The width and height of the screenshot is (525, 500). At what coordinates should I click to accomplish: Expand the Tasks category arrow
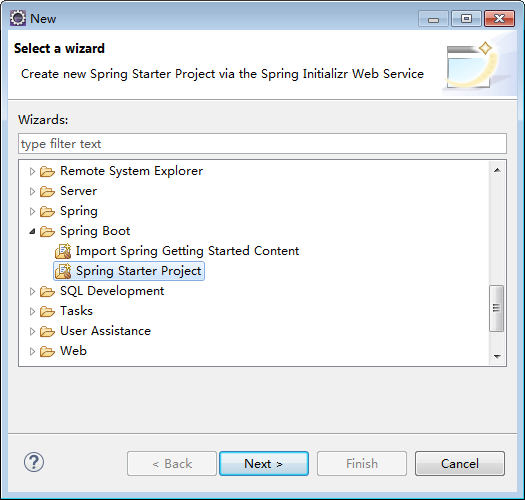point(32,311)
